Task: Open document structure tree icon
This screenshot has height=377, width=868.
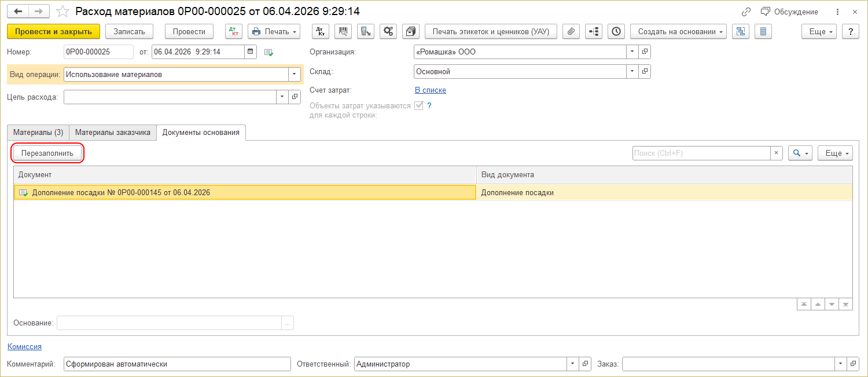Action: (x=594, y=31)
